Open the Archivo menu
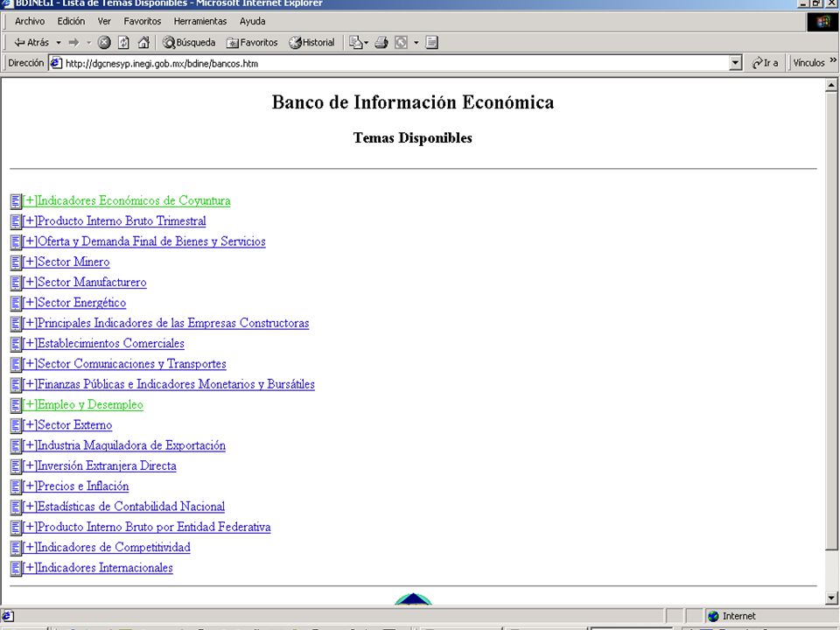This screenshot has height=630, width=840. click(x=30, y=21)
